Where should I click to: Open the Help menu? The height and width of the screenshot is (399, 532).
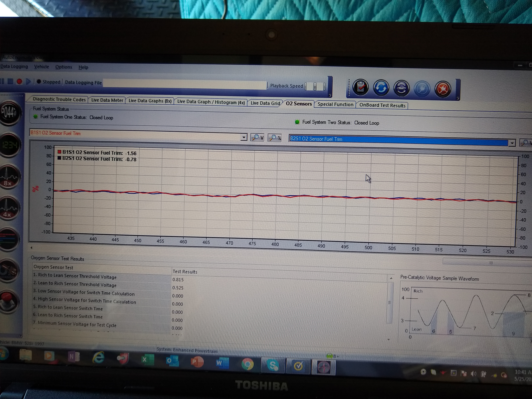coord(83,67)
